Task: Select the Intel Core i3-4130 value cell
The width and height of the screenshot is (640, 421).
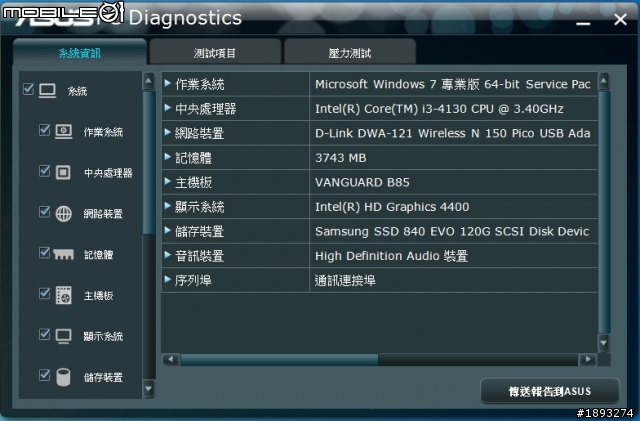Action: [x=453, y=109]
